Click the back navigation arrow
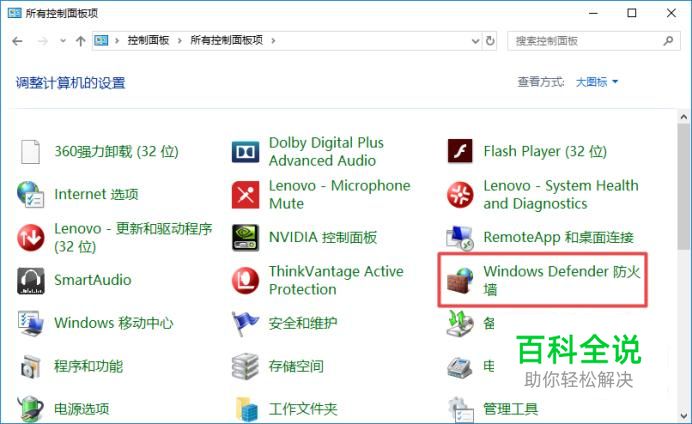 click(x=17, y=41)
